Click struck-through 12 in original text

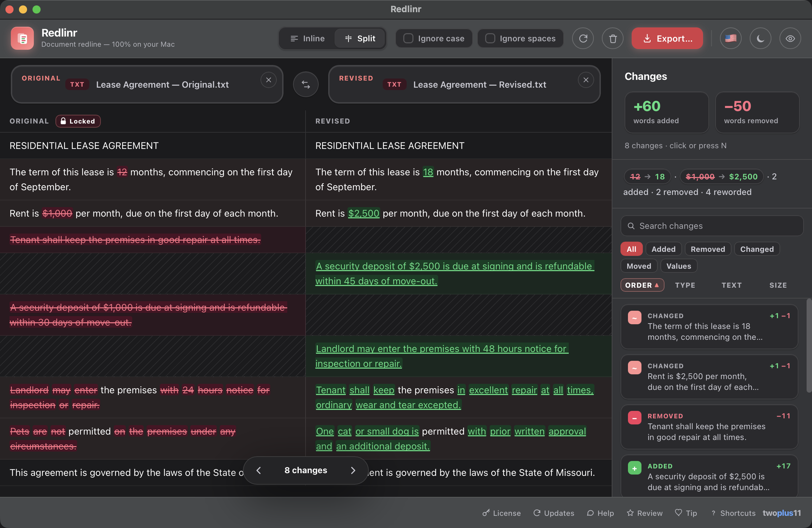coord(122,172)
